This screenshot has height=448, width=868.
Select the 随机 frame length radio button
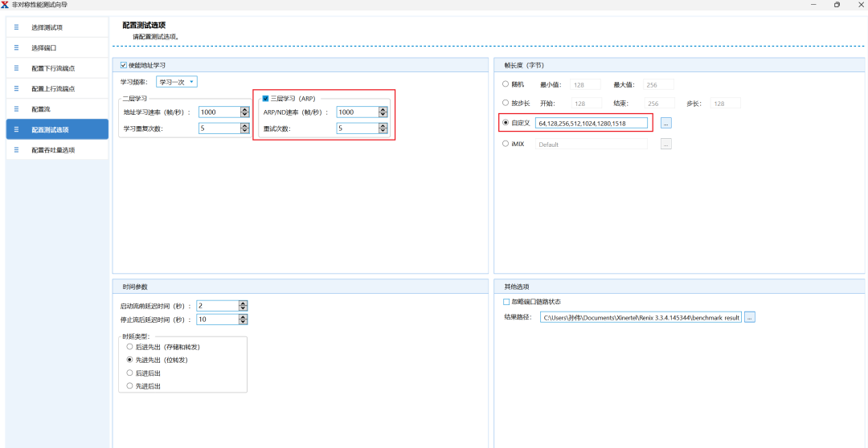click(x=506, y=84)
